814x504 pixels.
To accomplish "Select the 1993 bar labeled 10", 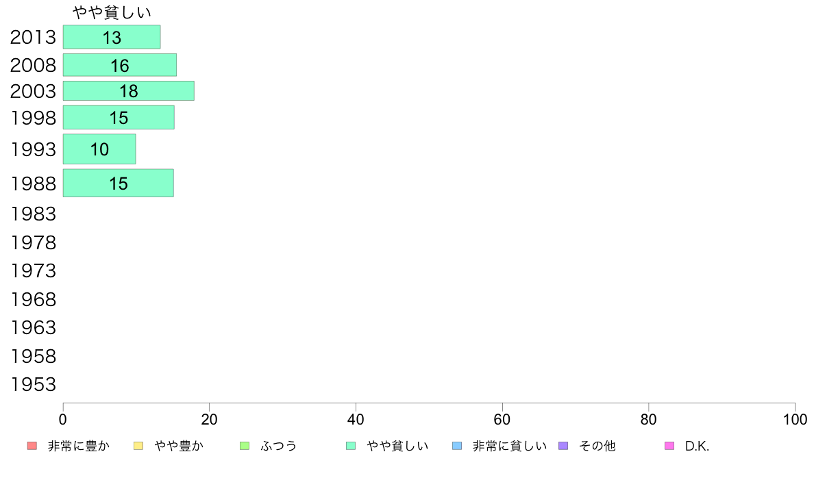I will [x=99, y=149].
